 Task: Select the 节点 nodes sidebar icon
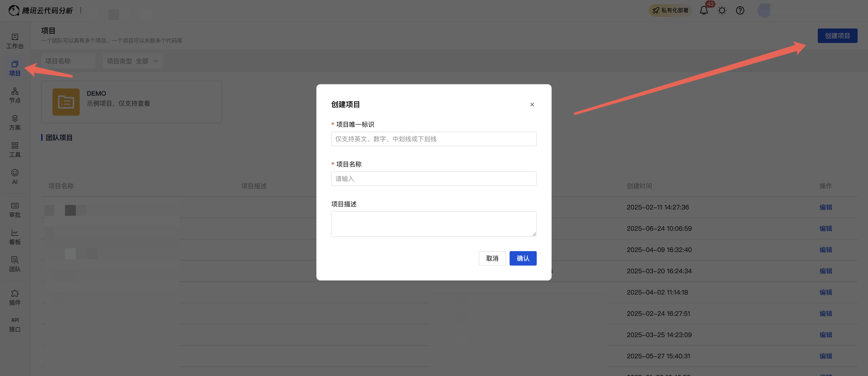tap(15, 95)
